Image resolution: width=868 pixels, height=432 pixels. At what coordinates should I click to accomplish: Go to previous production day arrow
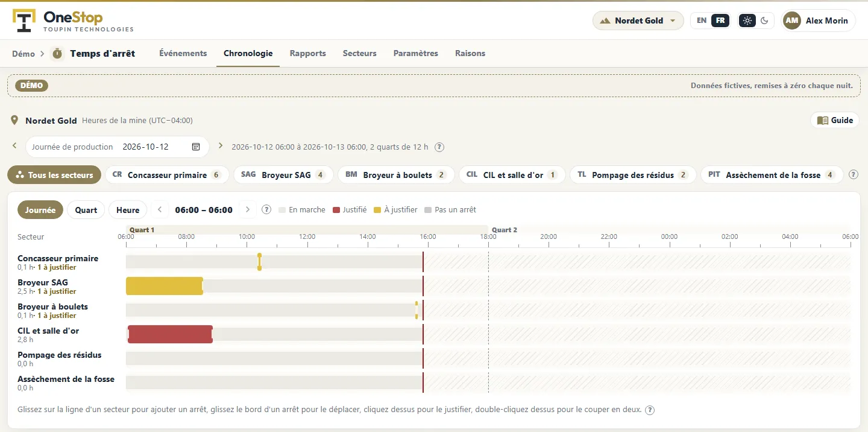click(14, 146)
